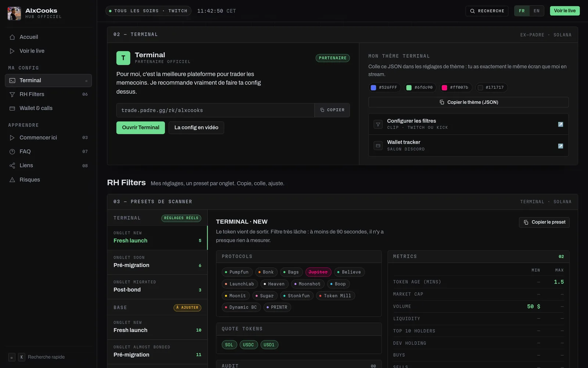Click the K shortcut key badge

[22, 357]
